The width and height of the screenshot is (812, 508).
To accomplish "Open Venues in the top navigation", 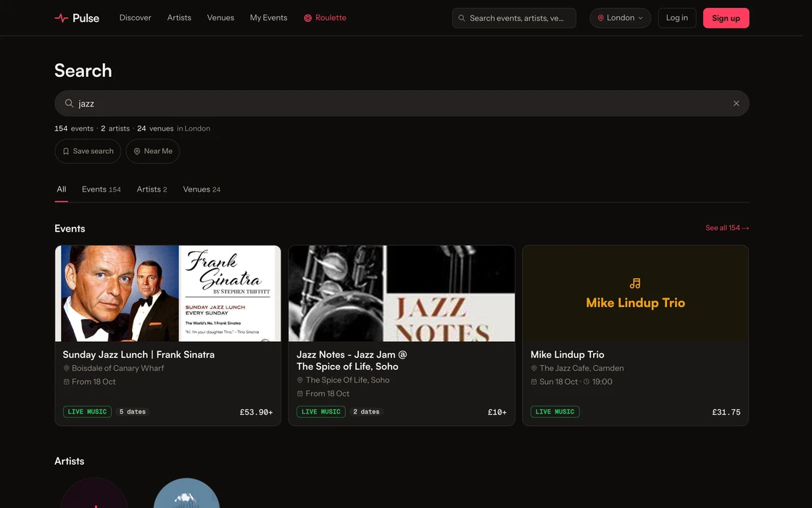I will tap(220, 17).
